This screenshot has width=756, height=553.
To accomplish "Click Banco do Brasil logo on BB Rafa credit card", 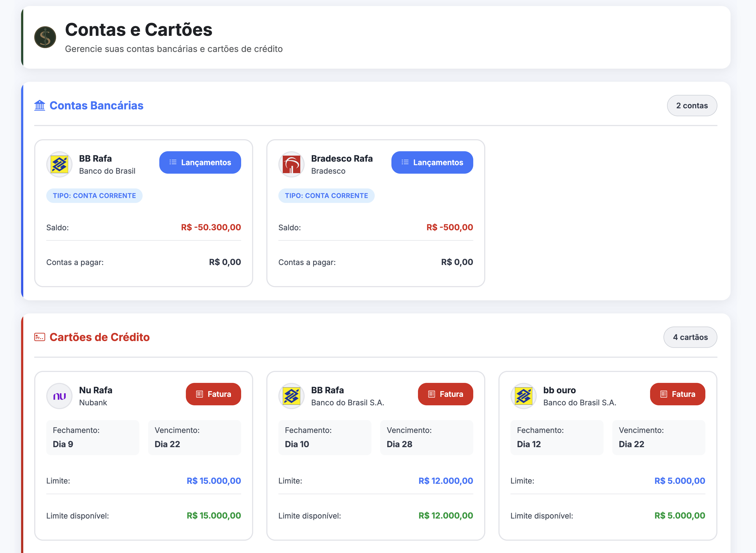I will tap(292, 396).
